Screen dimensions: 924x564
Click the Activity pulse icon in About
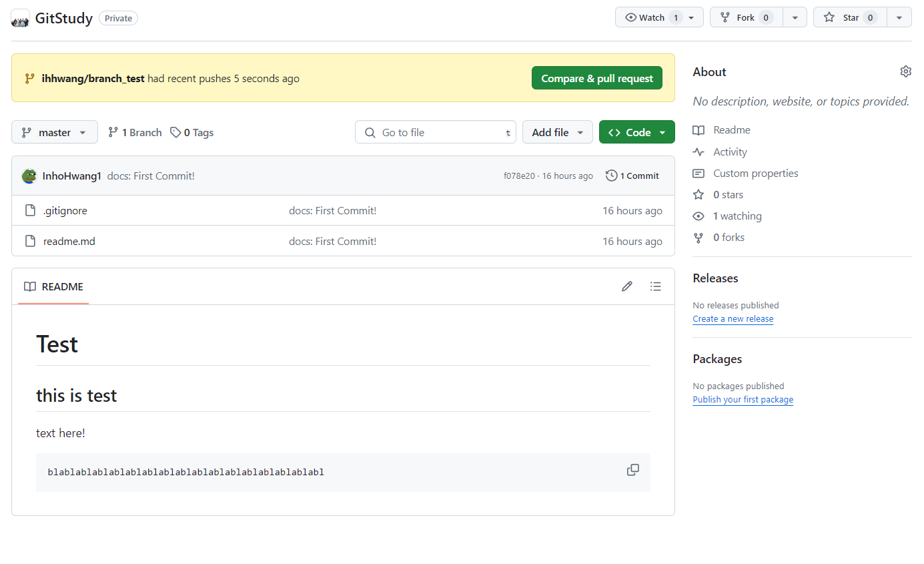click(x=699, y=152)
